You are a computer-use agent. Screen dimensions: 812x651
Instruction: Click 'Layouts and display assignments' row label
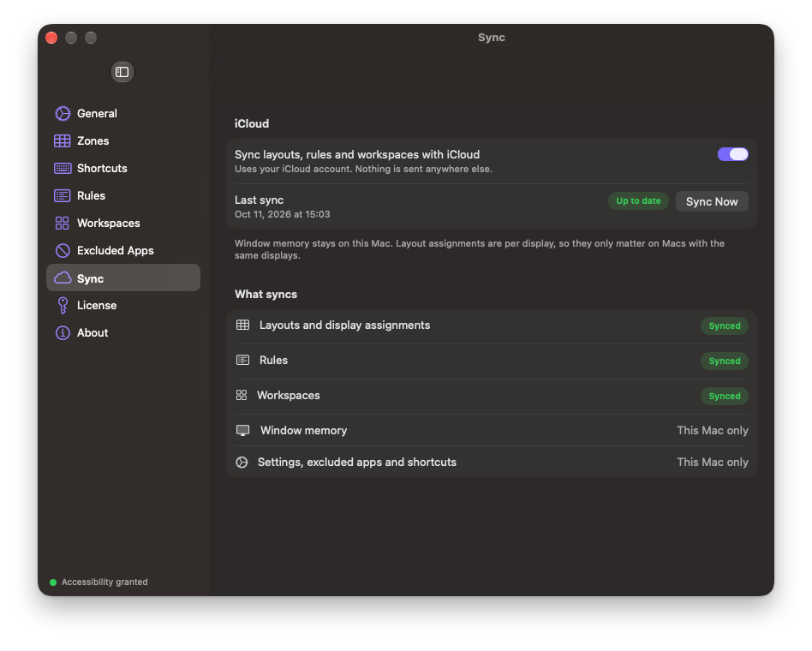345,325
